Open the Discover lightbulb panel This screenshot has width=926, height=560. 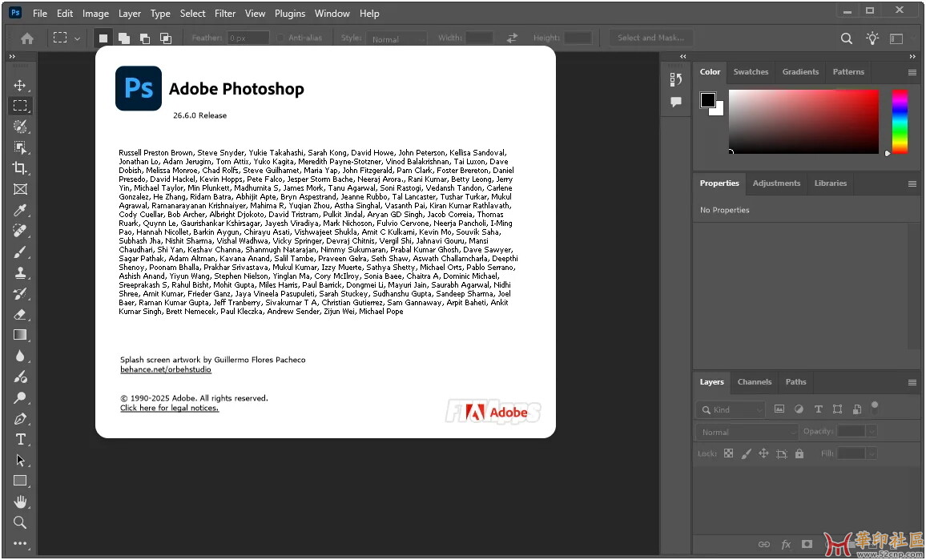pyautogui.click(x=872, y=38)
